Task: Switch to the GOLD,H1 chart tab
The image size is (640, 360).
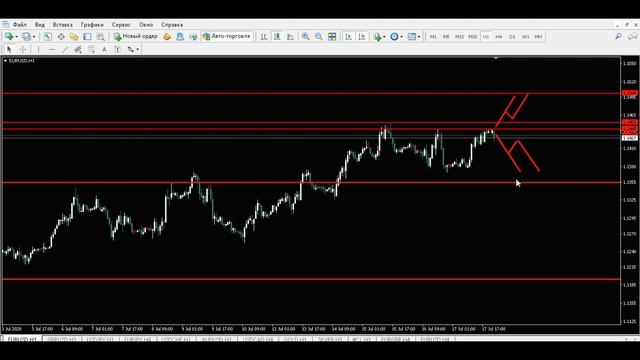Action: 295,339
